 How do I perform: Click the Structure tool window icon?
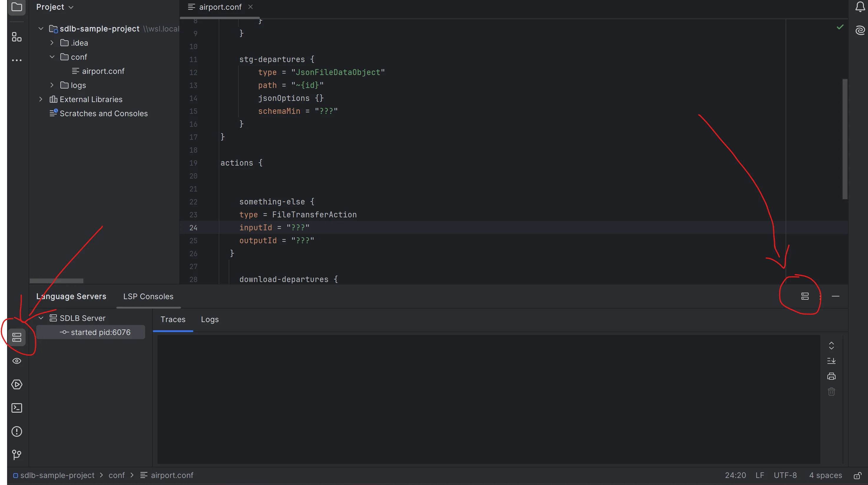pyautogui.click(x=16, y=37)
